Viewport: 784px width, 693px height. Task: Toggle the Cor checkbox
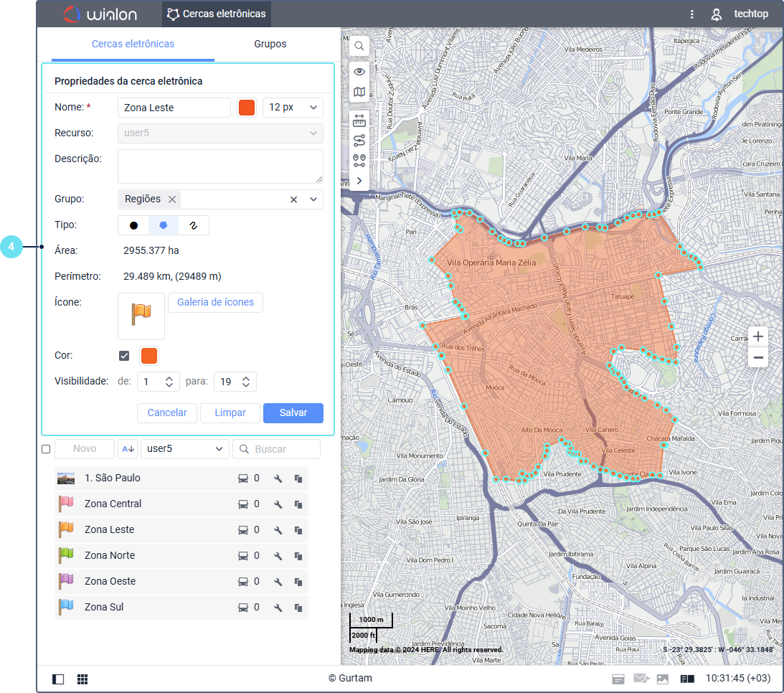pyautogui.click(x=124, y=356)
